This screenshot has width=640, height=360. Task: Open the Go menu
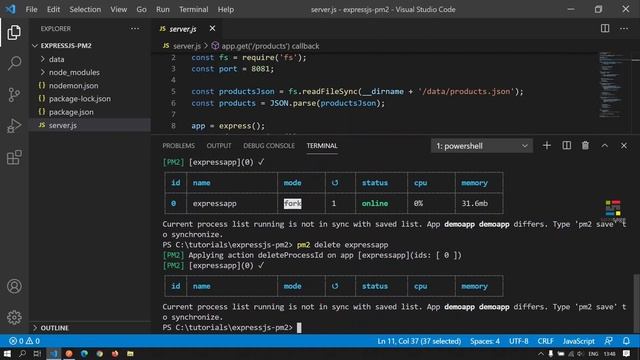pyautogui.click(x=141, y=9)
